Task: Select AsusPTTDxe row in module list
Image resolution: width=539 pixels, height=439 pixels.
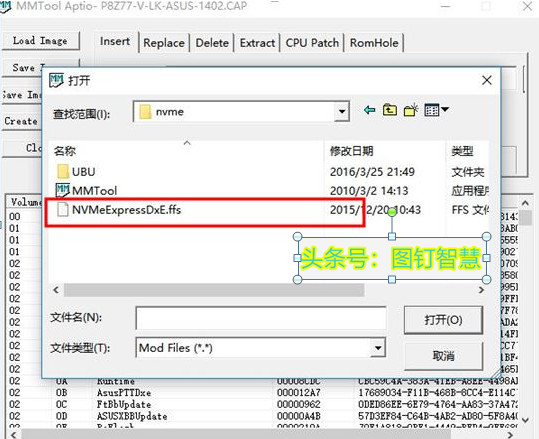Action: click(x=263, y=393)
